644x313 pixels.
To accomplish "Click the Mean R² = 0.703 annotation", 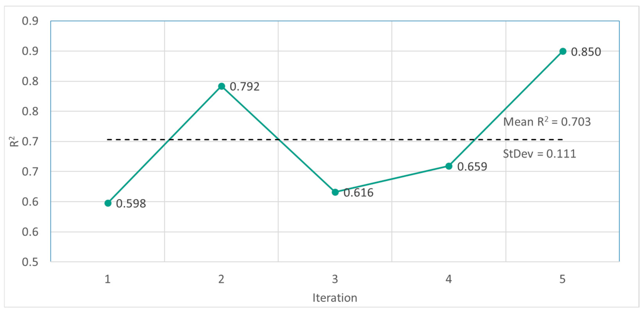I will pos(547,122).
